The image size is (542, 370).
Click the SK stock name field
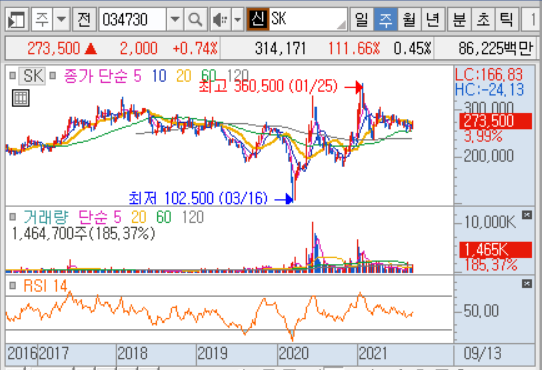coord(308,20)
